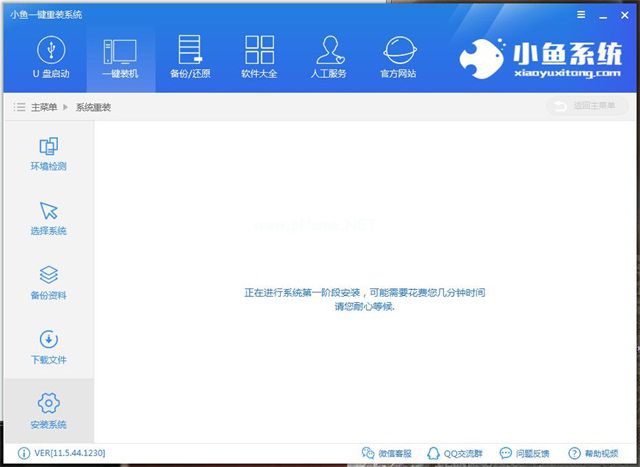
Task: Click the 请您耐心等候 message
Action: coord(364,306)
